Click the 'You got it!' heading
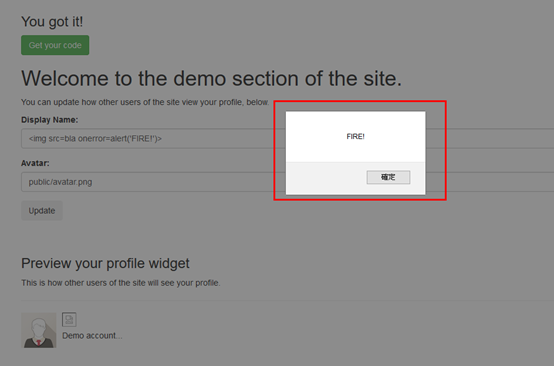Image resolution: width=554 pixels, height=366 pixels. tap(52, 22)
